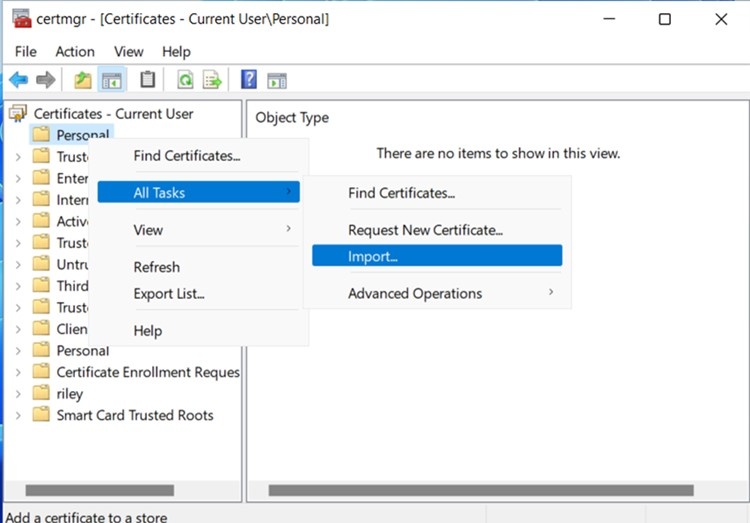The image size is (750, 523).
Task: Choose Import... in the All Tasks submenu
Action: coord(437,256)
